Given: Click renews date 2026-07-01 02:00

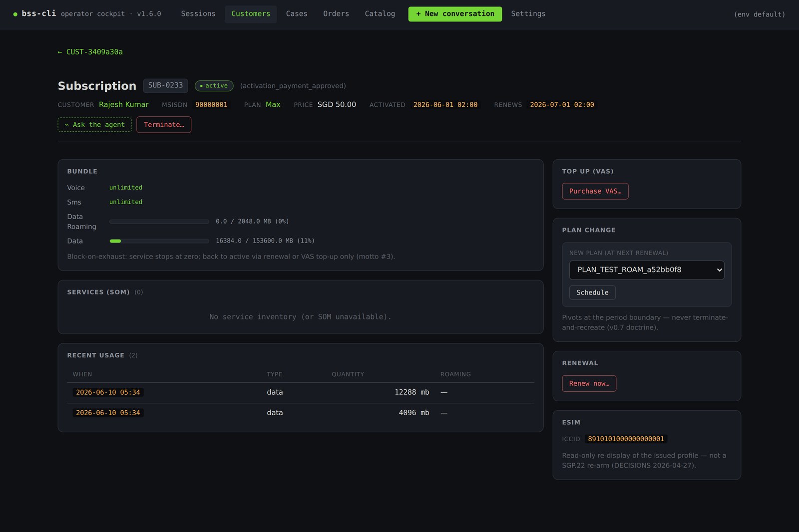Looking at the screenshot, I should [x=562, y=105].
